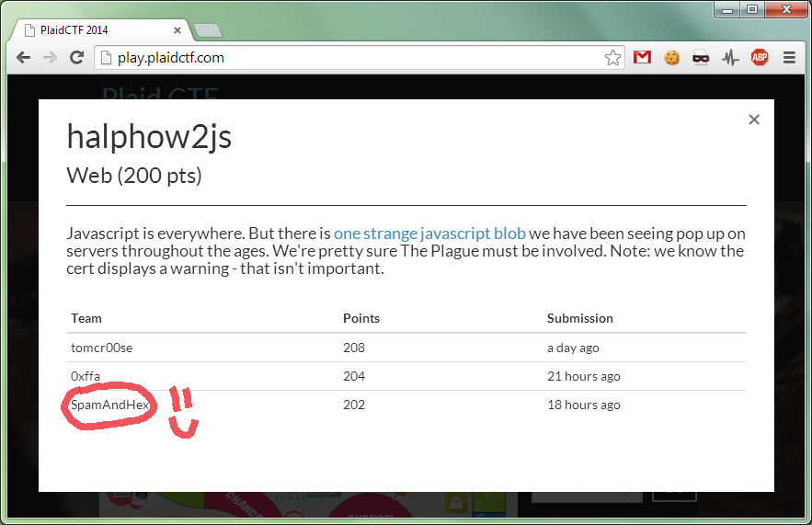Image resolution: width=812 pixels, height=525 pixels.
Task: Select the tomcr00se team row
Action: click(406, 348)
